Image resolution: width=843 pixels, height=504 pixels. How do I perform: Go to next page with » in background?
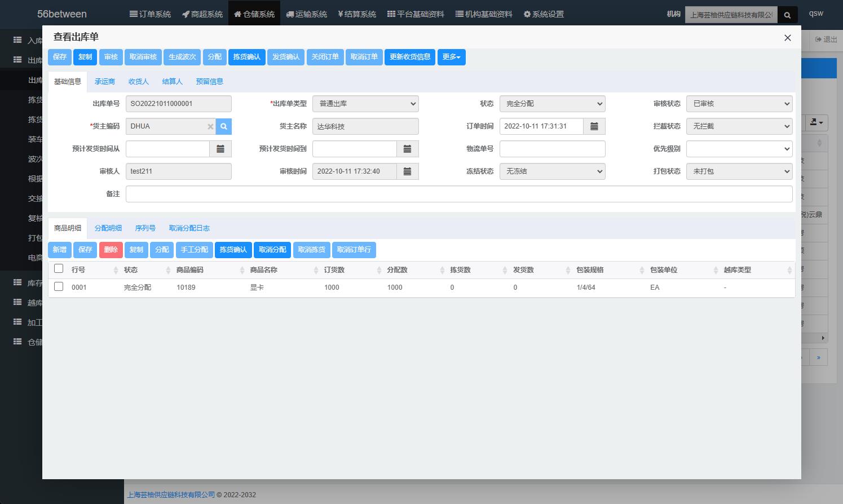pyautogui.click(x=819, y=357)
